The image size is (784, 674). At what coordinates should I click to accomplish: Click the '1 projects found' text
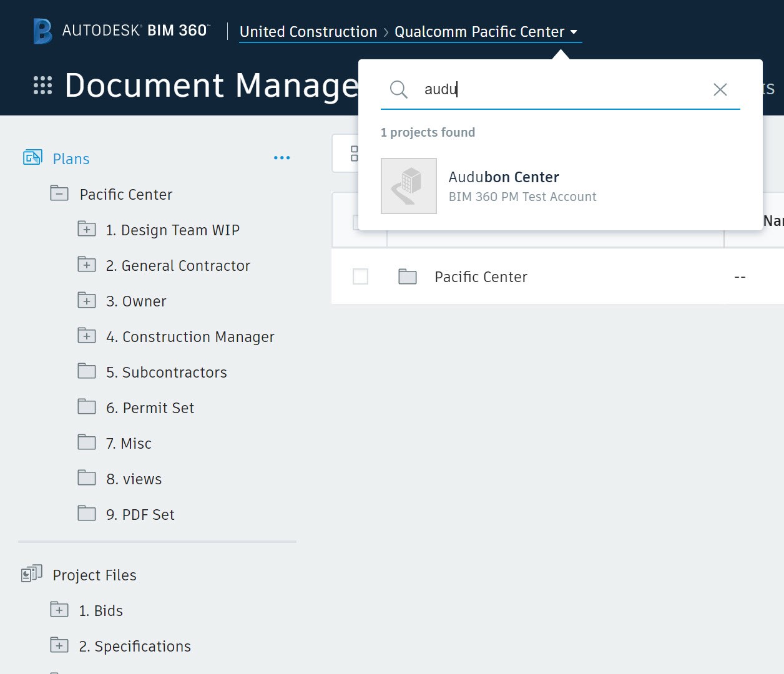pyautogui.click(x=428, y=132)
